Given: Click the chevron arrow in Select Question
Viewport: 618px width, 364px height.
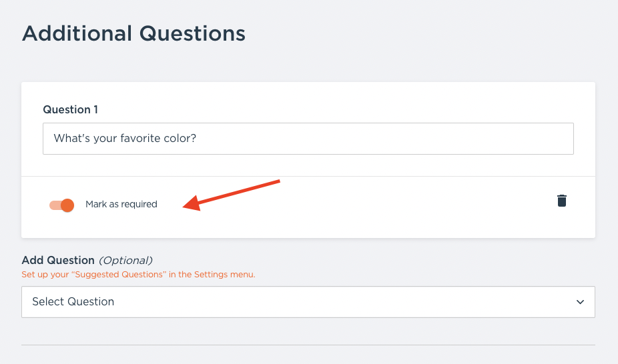Looking at the screenshot, I should (x=580, y=302).
